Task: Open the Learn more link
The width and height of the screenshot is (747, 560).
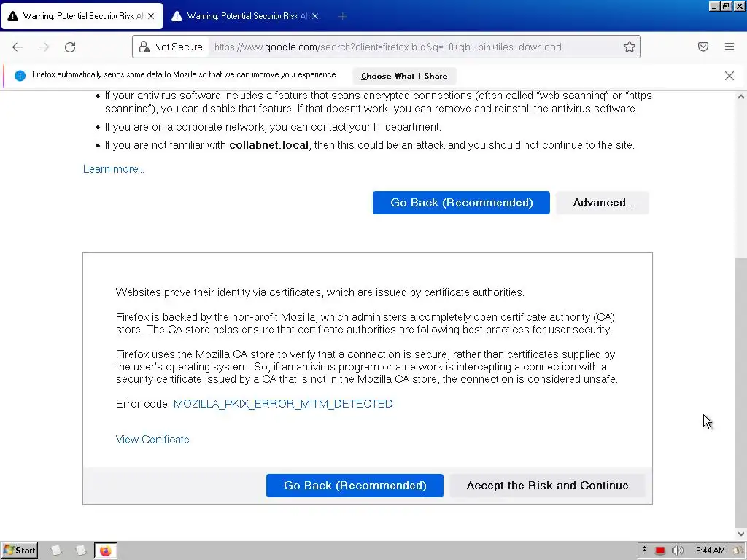Action: point(113,169)
